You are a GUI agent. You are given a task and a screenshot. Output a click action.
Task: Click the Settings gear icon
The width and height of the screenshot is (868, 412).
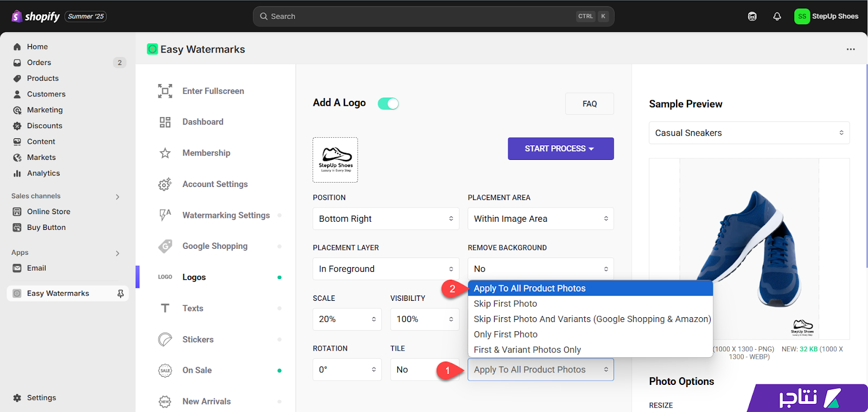pyautogui.click(x=17, y=397)
